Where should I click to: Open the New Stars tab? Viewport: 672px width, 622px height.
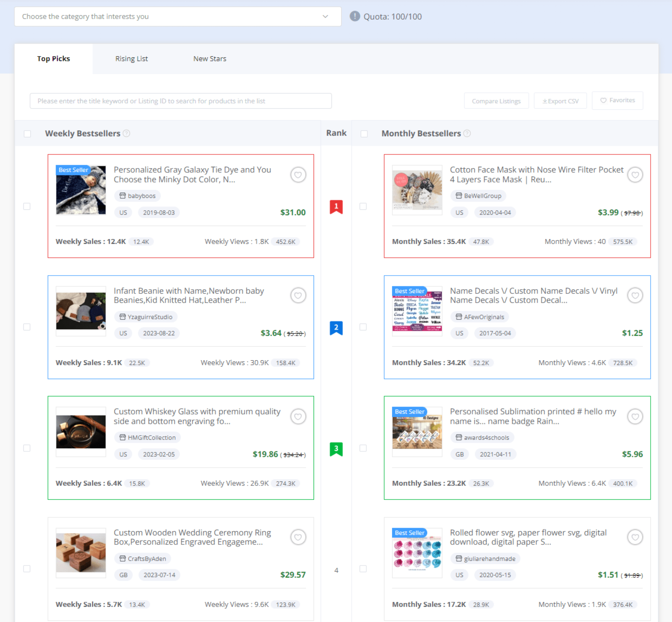point(209,59)
